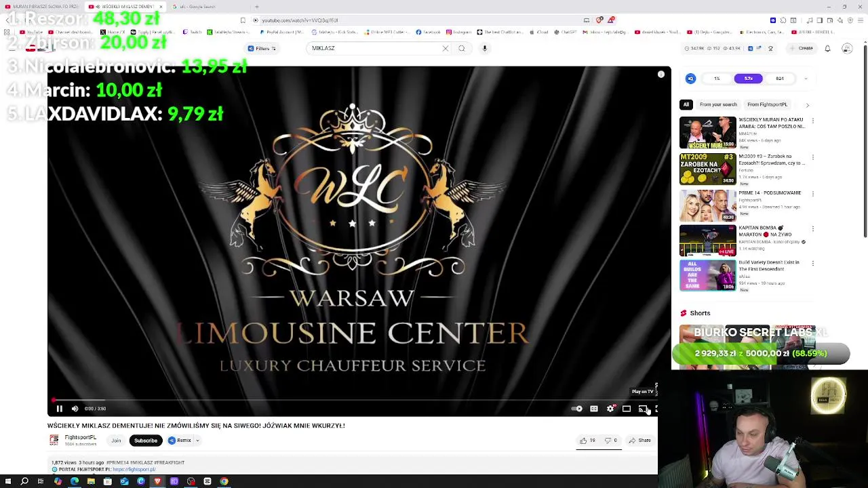The width and height of the screenshot is (868, 488).
Task: Clear the MIKLASZ search text
Action: coord(446,48)
